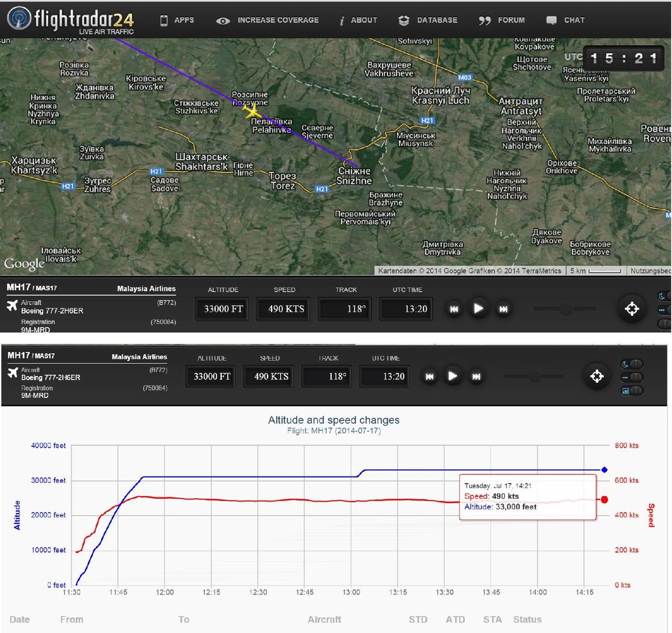Open the DATABASE menu

click(428, 20)
